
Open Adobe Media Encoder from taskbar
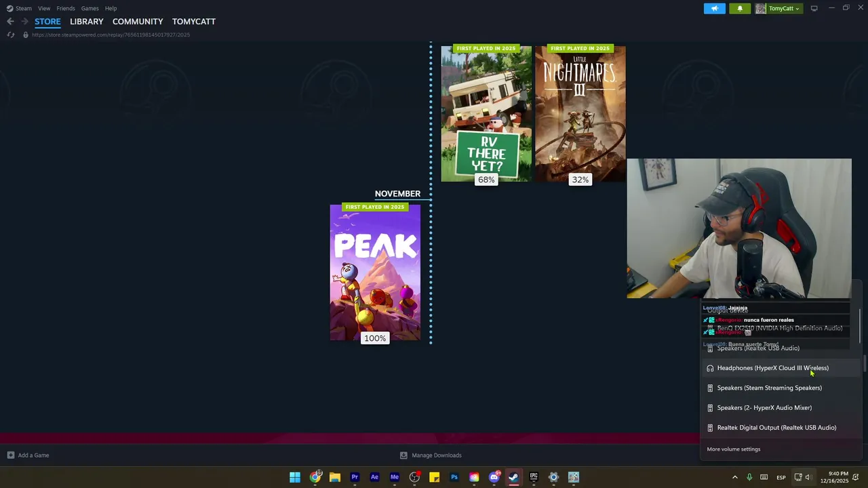click(394, 477)
